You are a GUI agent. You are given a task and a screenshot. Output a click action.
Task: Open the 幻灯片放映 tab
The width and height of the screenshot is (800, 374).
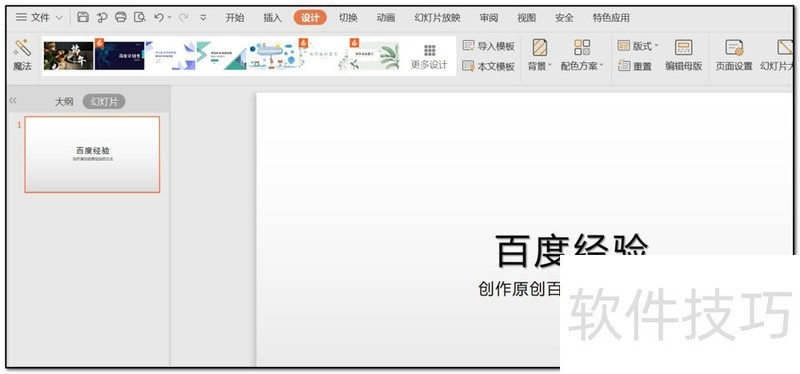(x=437, y=18)
